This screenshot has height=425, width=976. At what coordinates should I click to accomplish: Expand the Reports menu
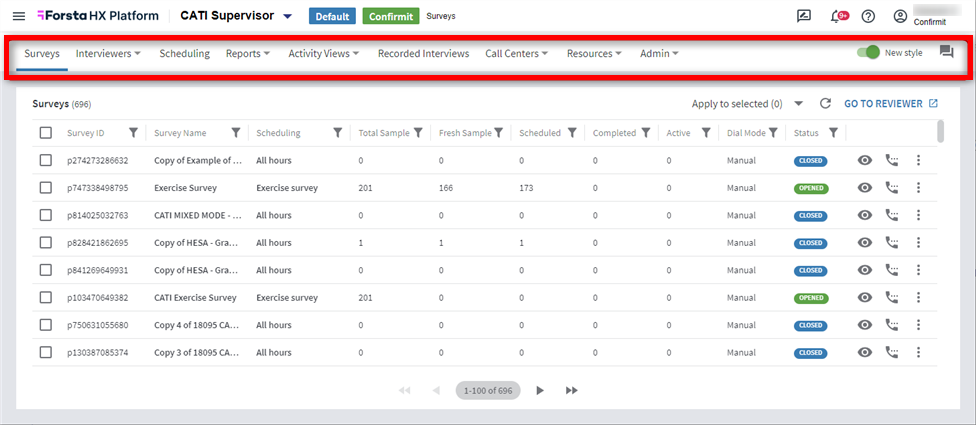point(248,54)
